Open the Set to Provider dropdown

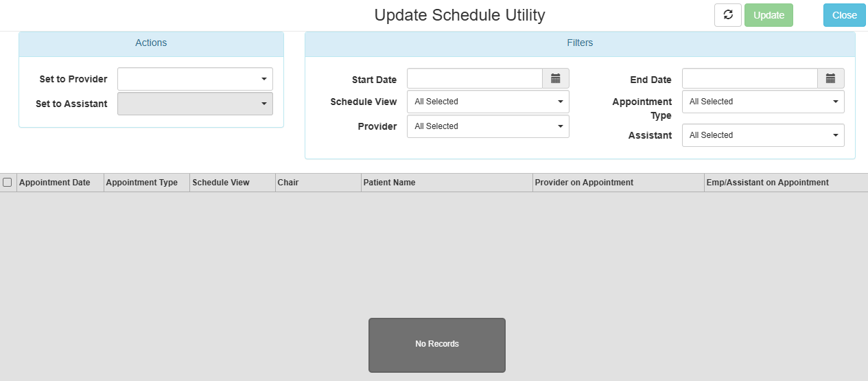pos(195,79)
